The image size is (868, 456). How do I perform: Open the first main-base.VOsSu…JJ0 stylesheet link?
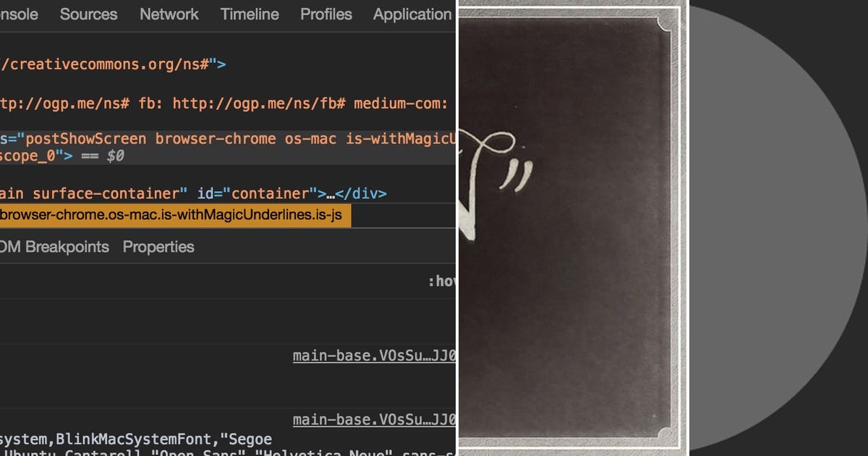(373, 355)
